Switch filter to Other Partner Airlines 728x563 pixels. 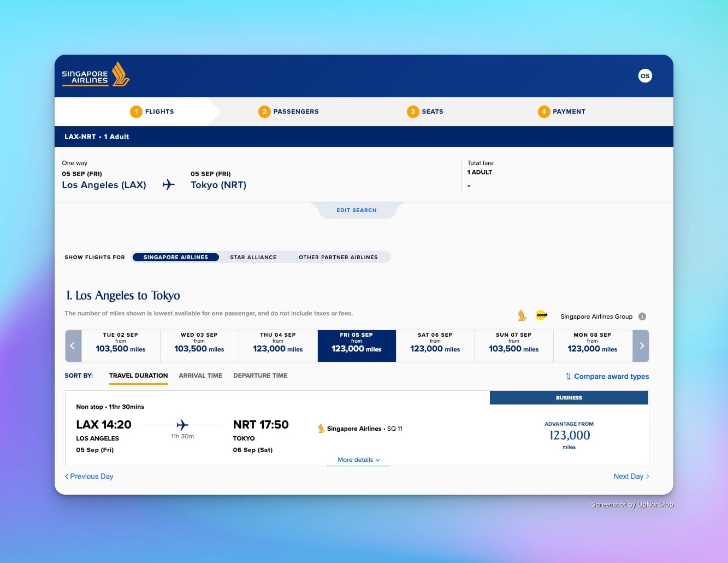pyautogui.click(x=338, y=257)
